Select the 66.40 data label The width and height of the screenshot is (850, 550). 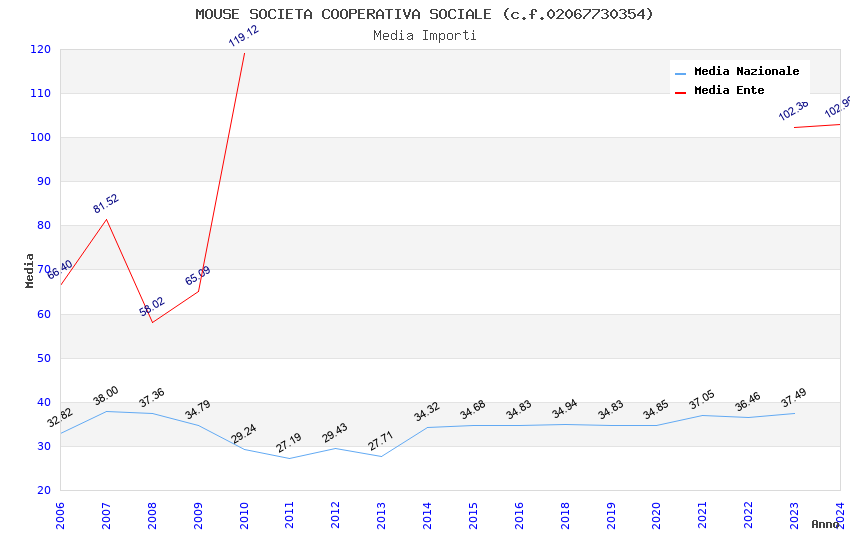coord(60,269)
